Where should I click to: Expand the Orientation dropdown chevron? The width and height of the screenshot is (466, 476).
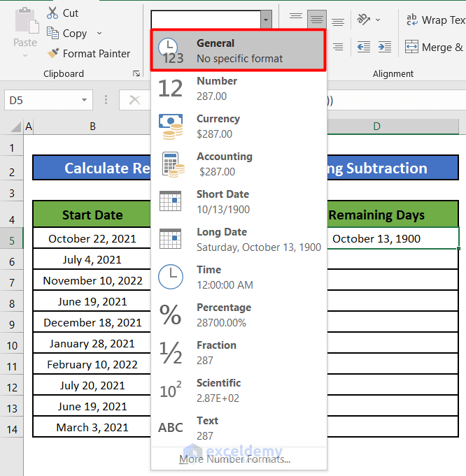378,20
